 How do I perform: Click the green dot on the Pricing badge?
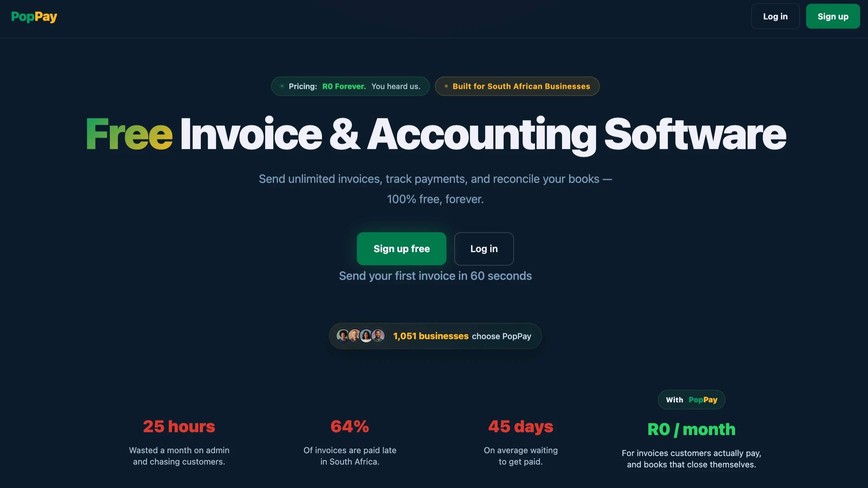click(x=282, y=86)
